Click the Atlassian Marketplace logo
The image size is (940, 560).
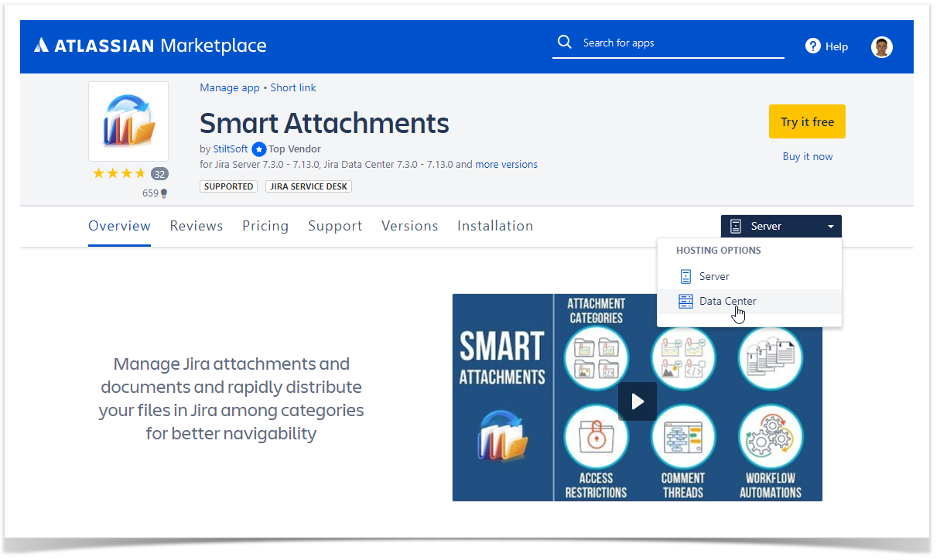click(x=150, y=46)
